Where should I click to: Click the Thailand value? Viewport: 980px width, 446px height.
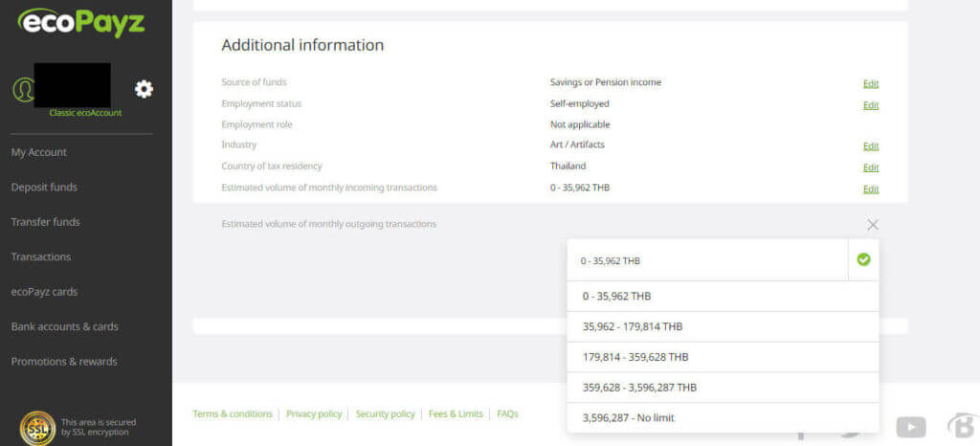(568, 167)
